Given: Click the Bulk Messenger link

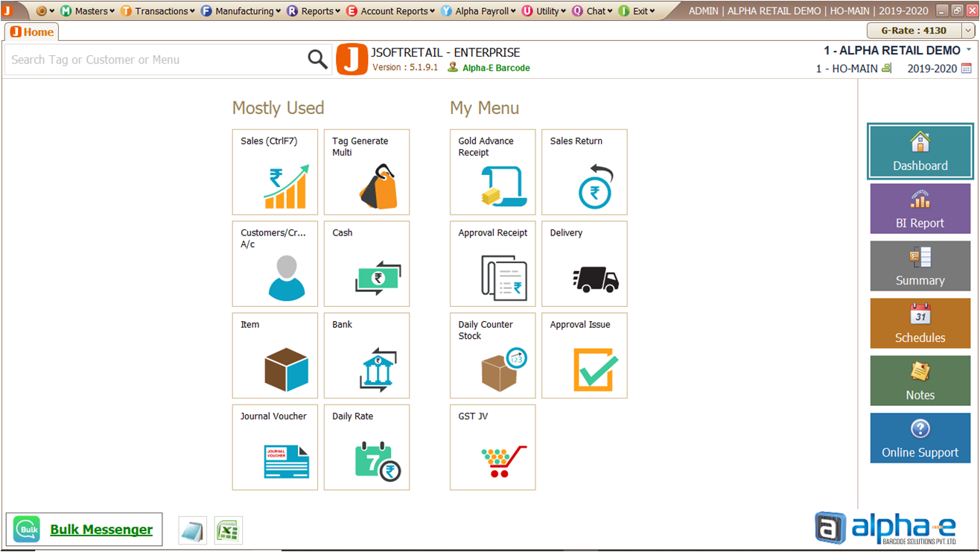Looking at the screenshot, I should (x=101, y=530).
